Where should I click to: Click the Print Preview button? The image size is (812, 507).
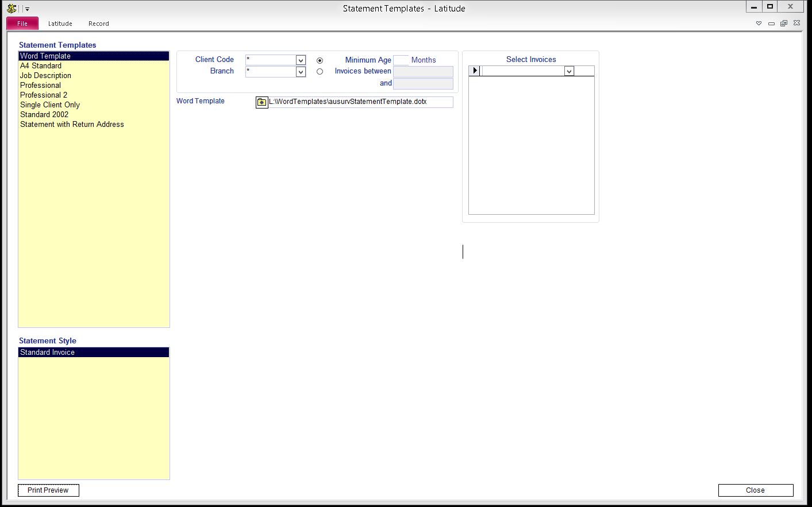pos(48,490)
